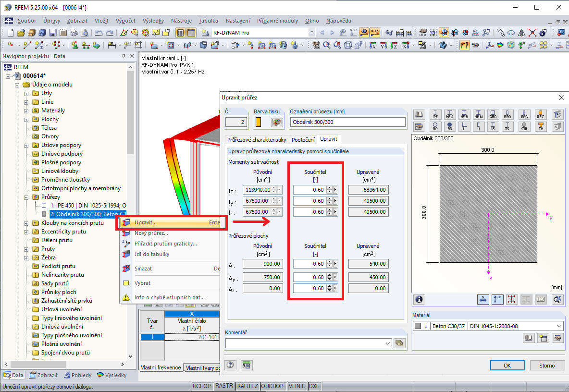Open the Komentář dropdown
569x392 pixels.
pyautogui.click(x=388, y=343)
